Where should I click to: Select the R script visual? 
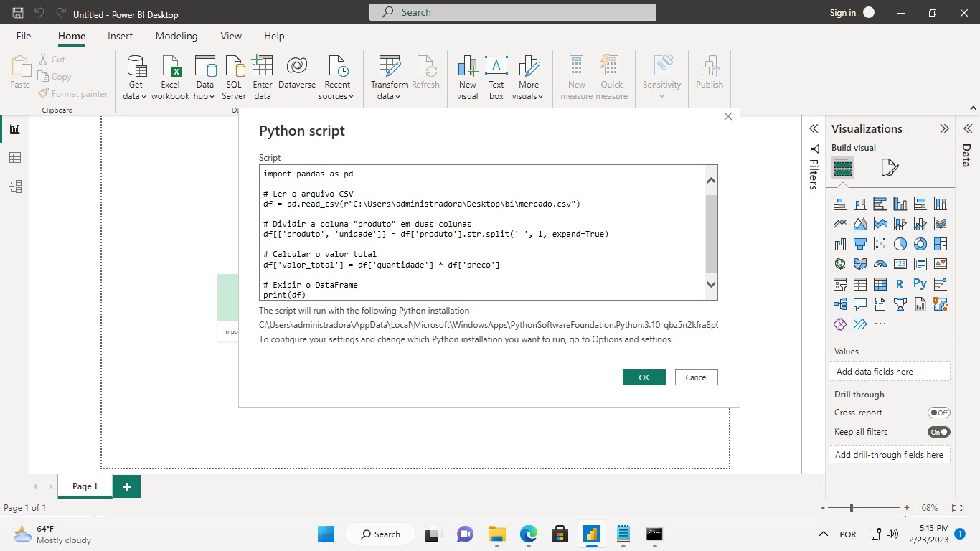900,283
